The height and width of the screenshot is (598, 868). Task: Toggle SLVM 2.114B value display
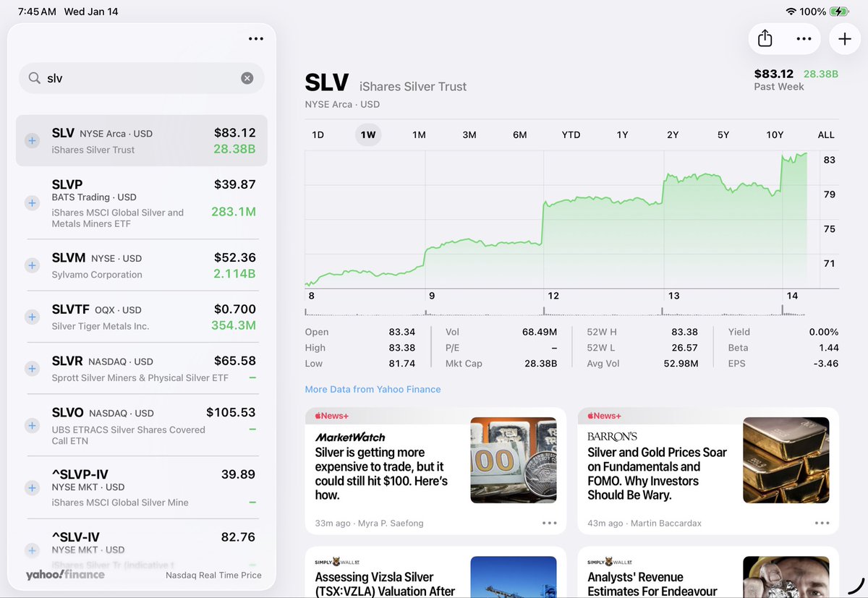[x=234, y=274]
